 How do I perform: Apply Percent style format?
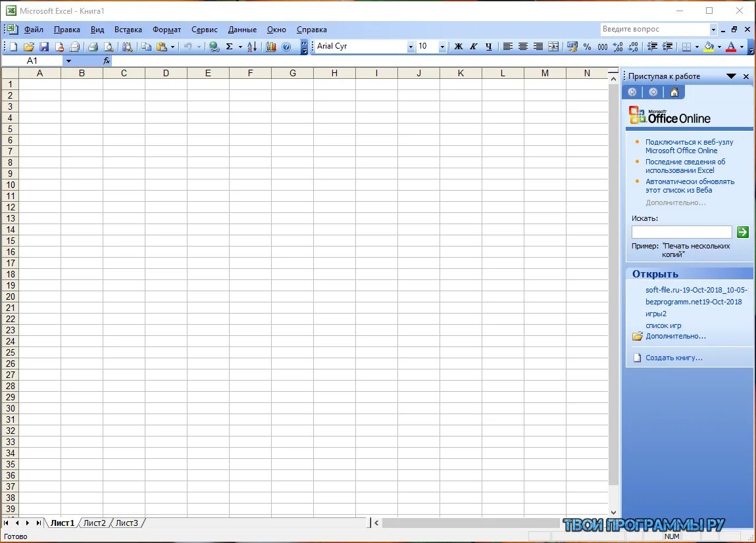pos(588,47)
